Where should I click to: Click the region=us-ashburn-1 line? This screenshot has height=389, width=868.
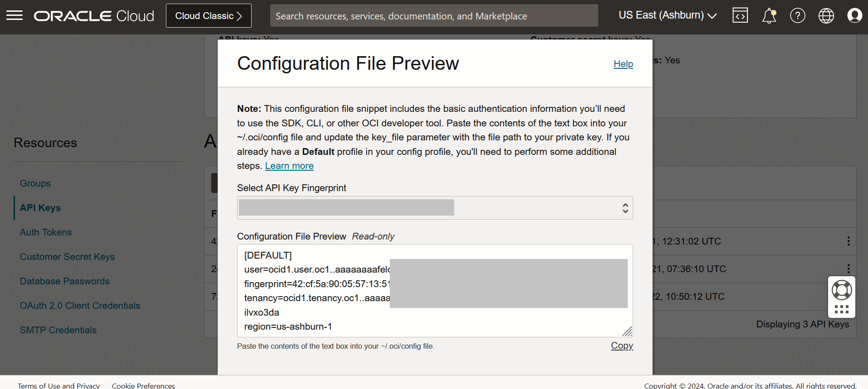288,327
